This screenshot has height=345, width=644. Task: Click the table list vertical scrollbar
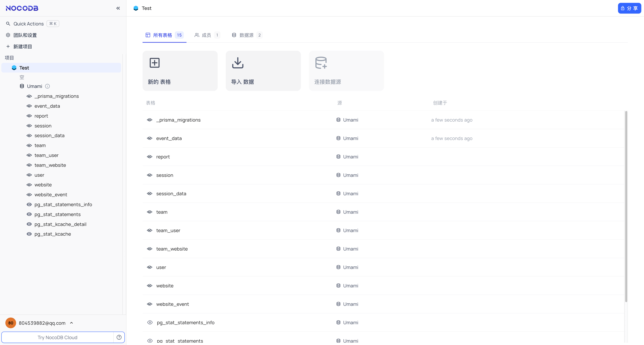pos(626,206)
